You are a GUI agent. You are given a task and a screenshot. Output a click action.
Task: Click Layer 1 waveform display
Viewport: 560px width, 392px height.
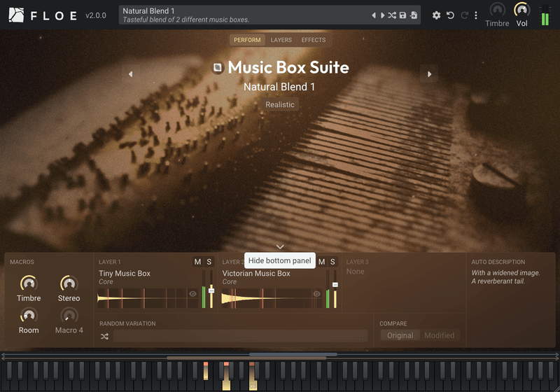148,298
